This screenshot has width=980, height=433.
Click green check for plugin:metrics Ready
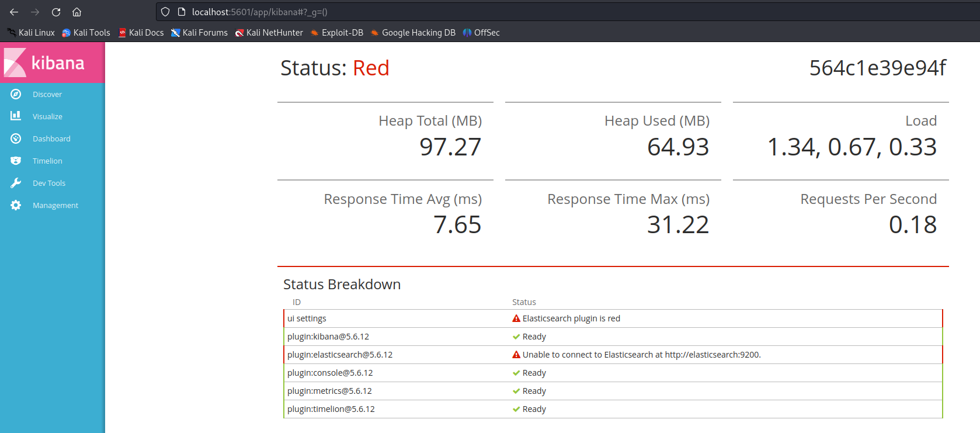[x=516, y=391]
